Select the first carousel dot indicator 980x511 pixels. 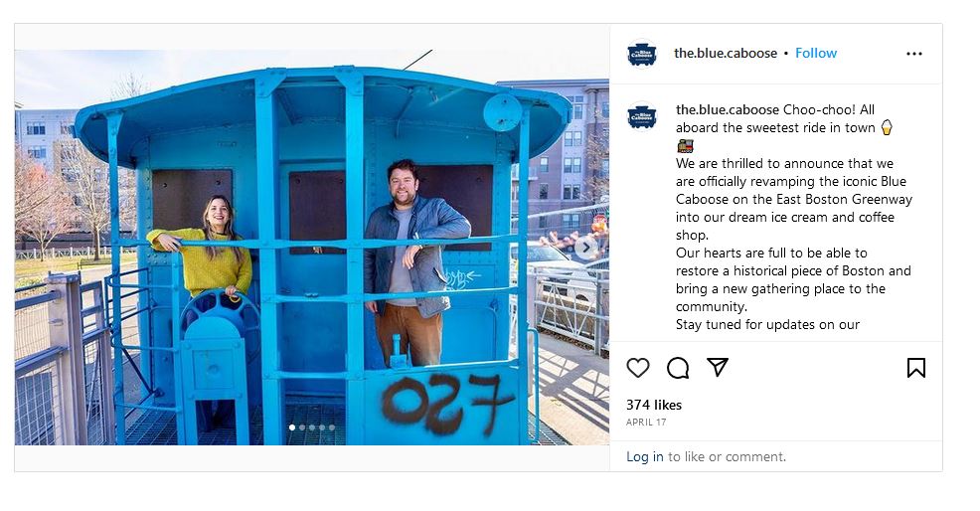292,427
